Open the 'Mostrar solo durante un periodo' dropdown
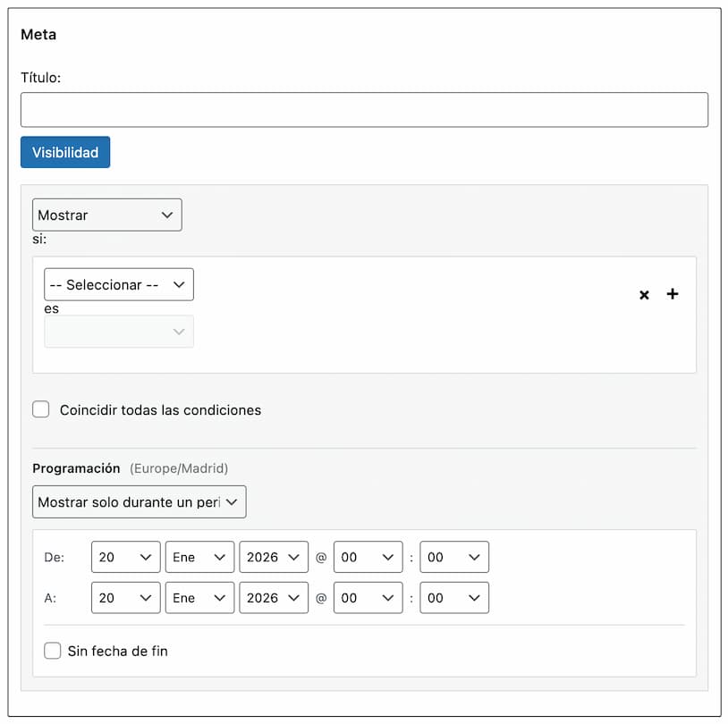This screenshot has height=724, width=728. click(x=139, y=501)
